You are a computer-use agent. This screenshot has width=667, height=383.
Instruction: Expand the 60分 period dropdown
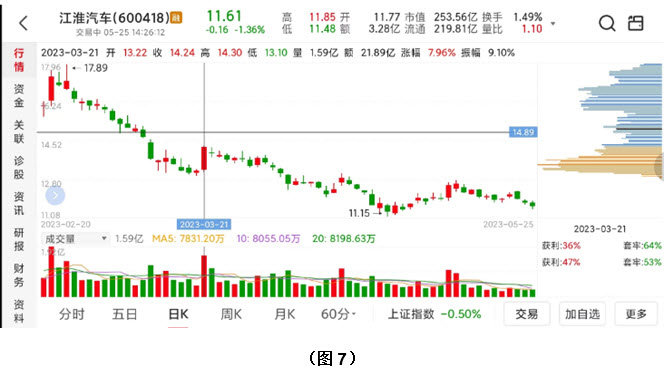[338, 314]
